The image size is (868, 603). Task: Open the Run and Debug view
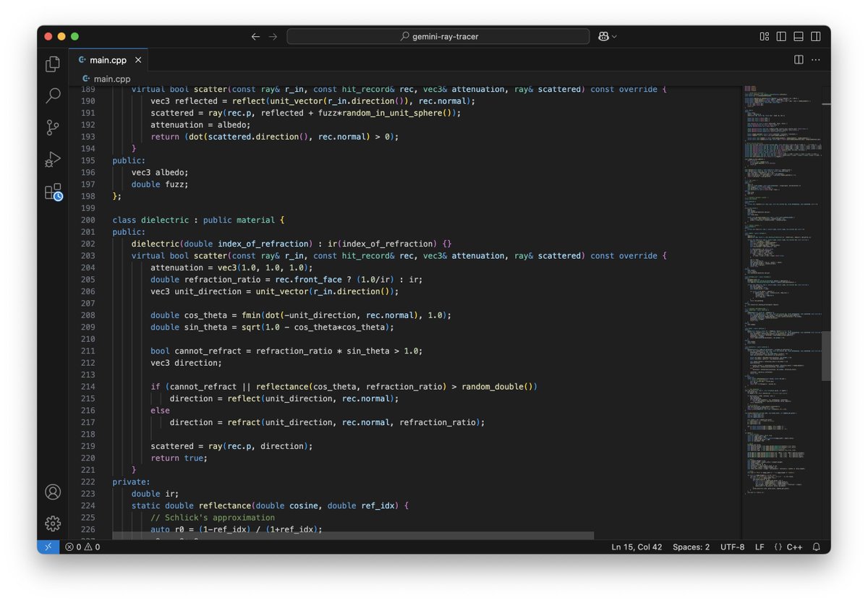(x=52, y=159)
